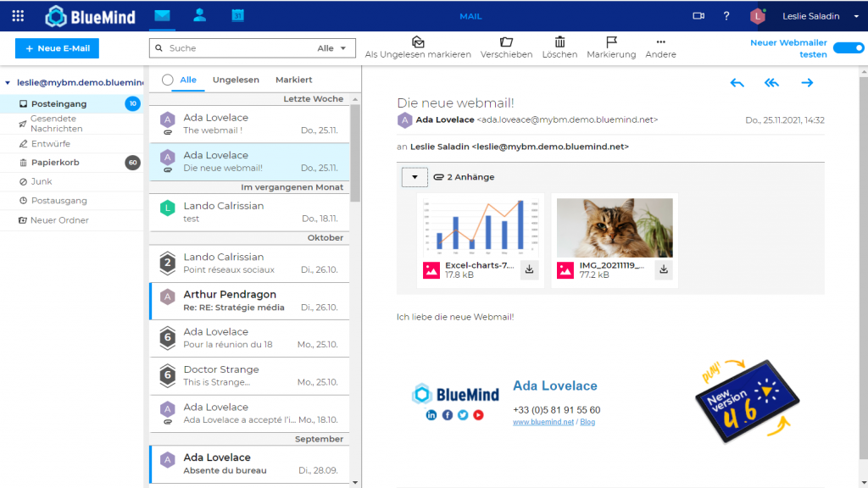The image size is (868, 488).
Task: Start a video conference via camera icon
Action: pyautogui.click(x=698, y=15)
